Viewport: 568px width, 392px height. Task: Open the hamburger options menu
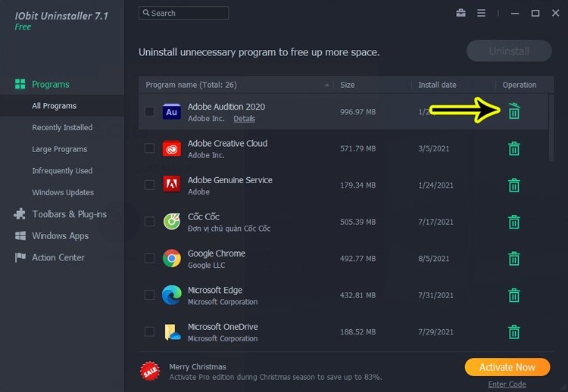481,13
